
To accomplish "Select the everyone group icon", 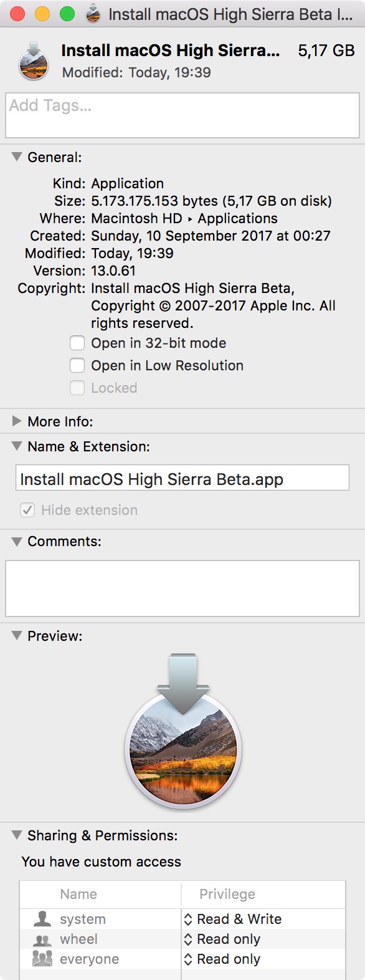I will 42,959.
